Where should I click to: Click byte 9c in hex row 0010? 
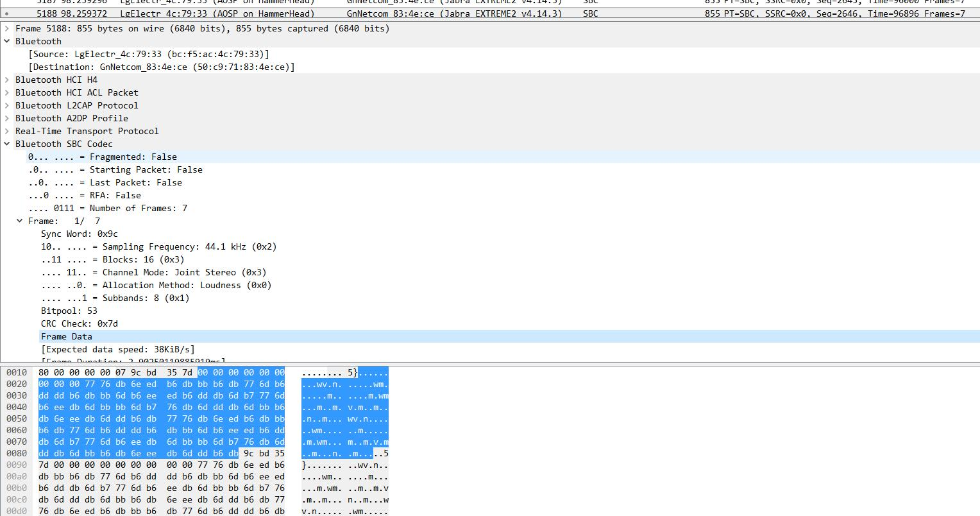point(136,372)
